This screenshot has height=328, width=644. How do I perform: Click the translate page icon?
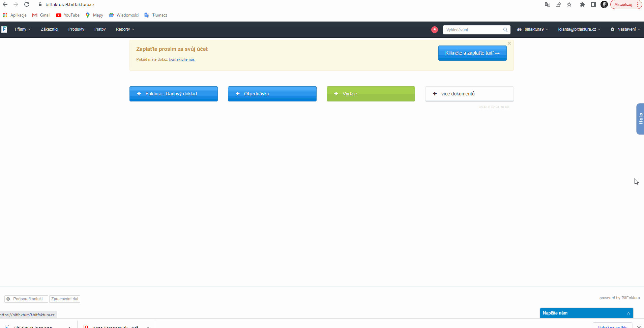click(548, 4)
